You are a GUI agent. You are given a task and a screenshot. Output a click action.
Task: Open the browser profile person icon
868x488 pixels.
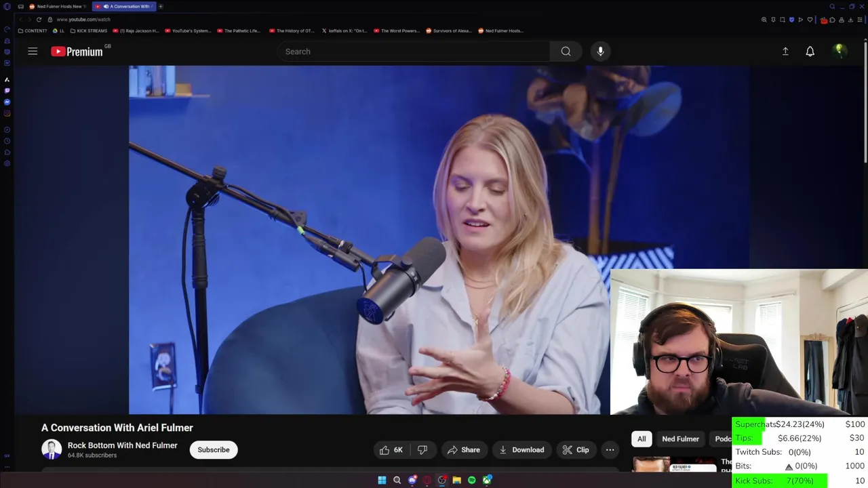[x=842, y=20]
